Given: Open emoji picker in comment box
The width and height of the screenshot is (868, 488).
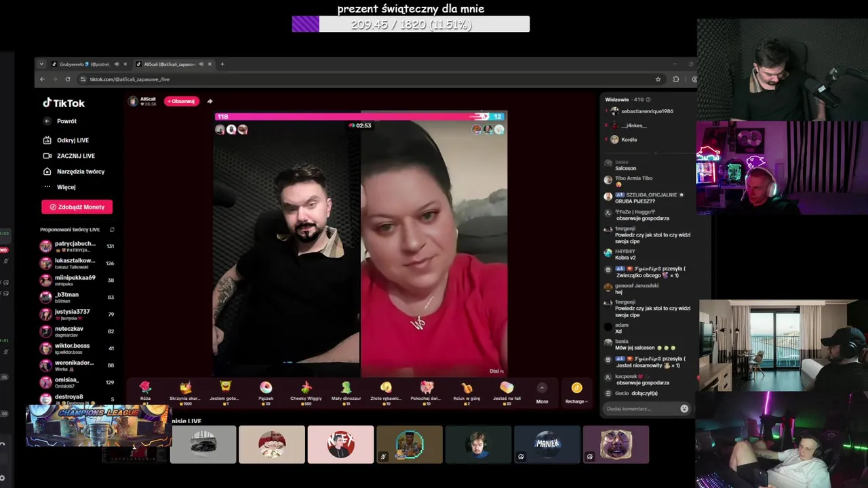Looking at the screenshot, I should pos(684,409).
